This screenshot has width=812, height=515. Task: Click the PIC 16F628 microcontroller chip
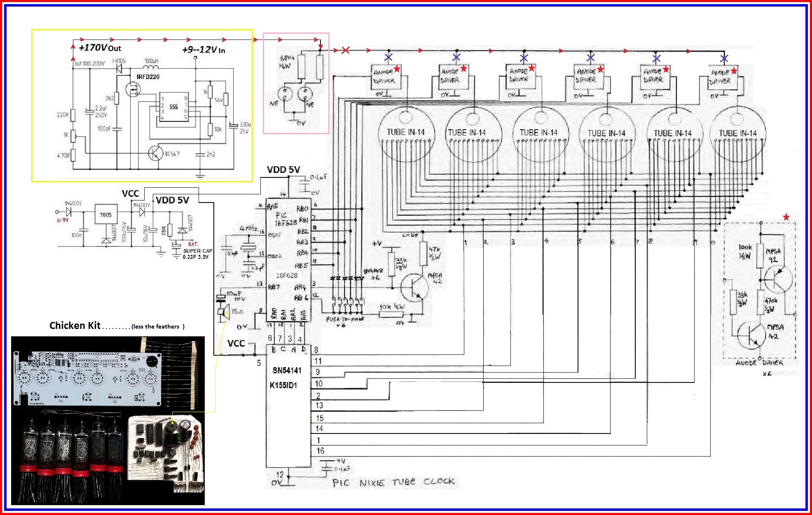coord(288,261)
